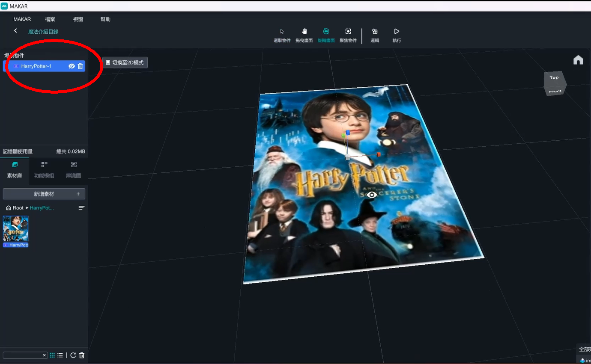Click the 聚焦物件 focus object tool

pyautogui.click(x=348, y=35)
